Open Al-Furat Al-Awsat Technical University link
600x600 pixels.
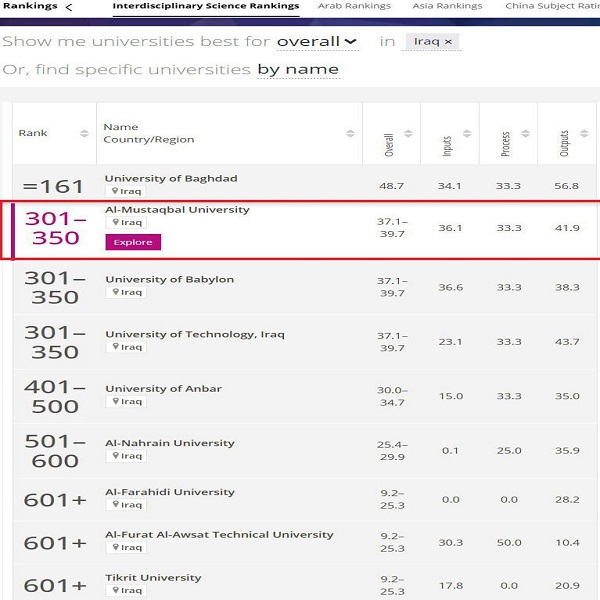tap(219, 535)
